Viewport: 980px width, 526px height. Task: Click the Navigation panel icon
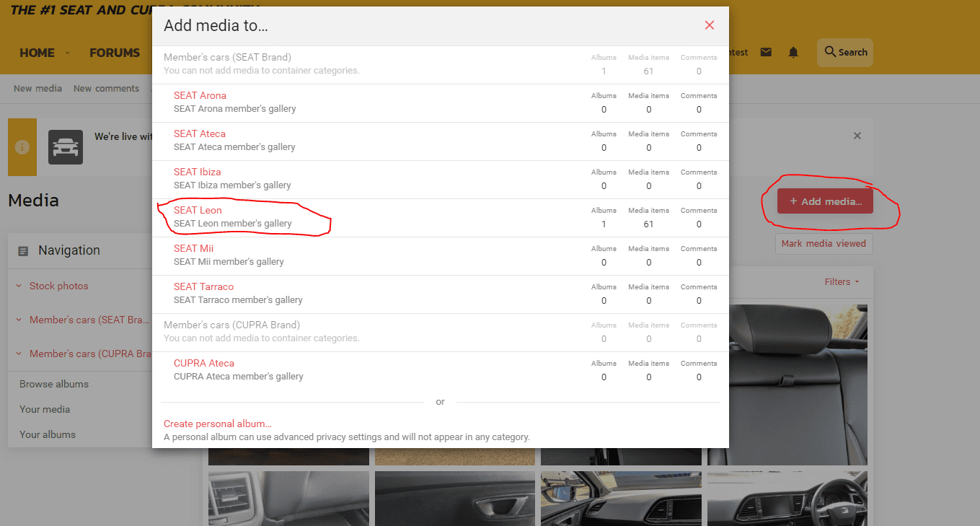pos(24,251)
